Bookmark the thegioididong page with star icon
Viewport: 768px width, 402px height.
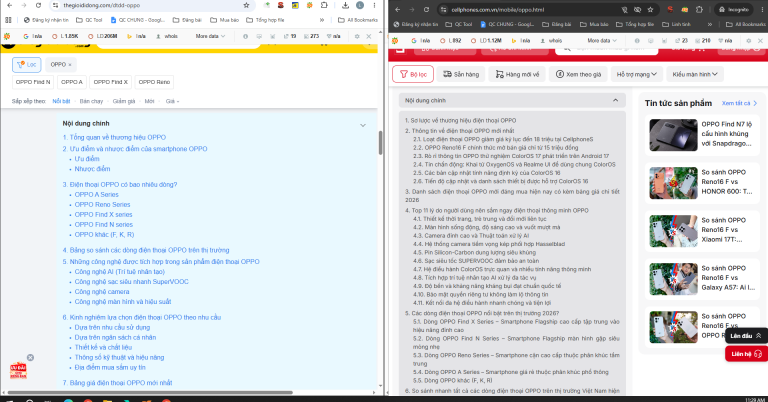[x=246, y=5]
